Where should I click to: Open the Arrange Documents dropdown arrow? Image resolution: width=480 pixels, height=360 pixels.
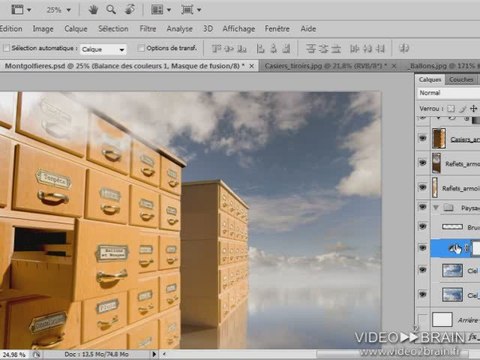169,10
